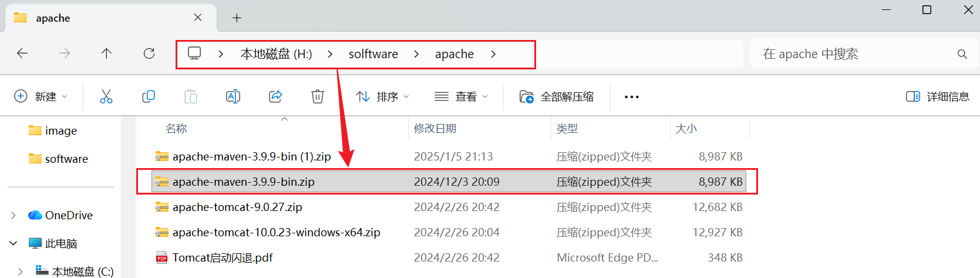Go up one folder level

[106, 53]
